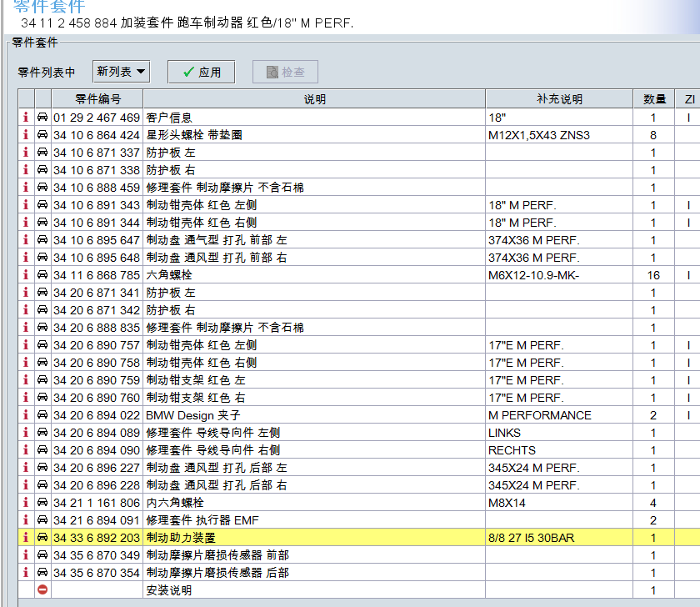
Task: Select part number 34 33 6 892 203
Action: click(97, 538)
